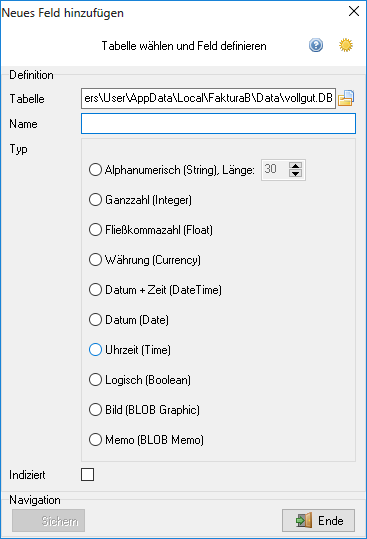Open the blue help question mark icon
The image size is (367, 539).
point(316,45)
